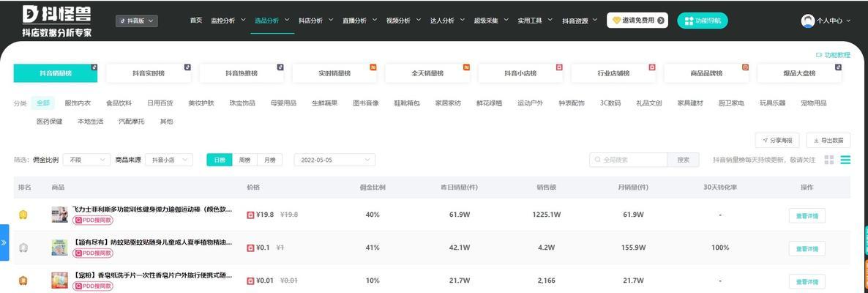
Task: Click the 功能导航 button
Action: [703, 21]
